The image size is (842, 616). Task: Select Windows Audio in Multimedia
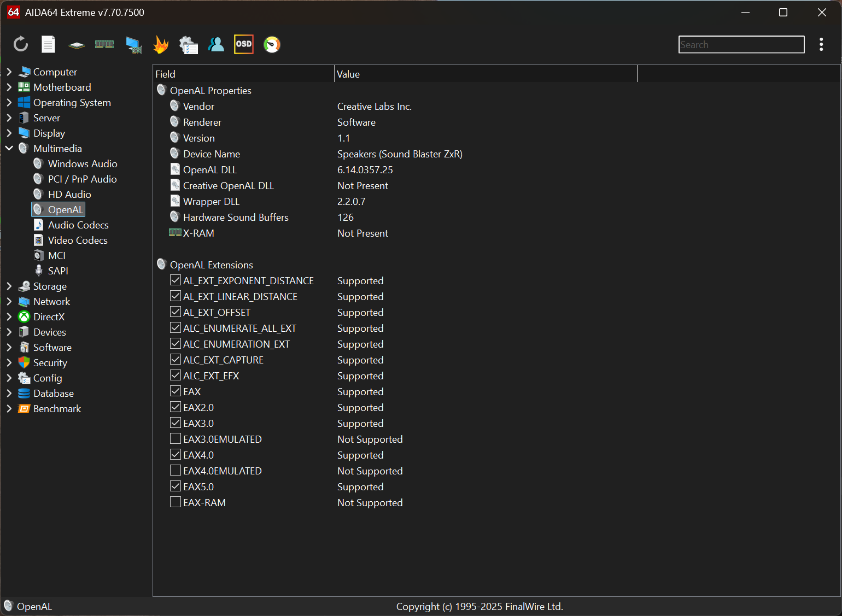83,163
